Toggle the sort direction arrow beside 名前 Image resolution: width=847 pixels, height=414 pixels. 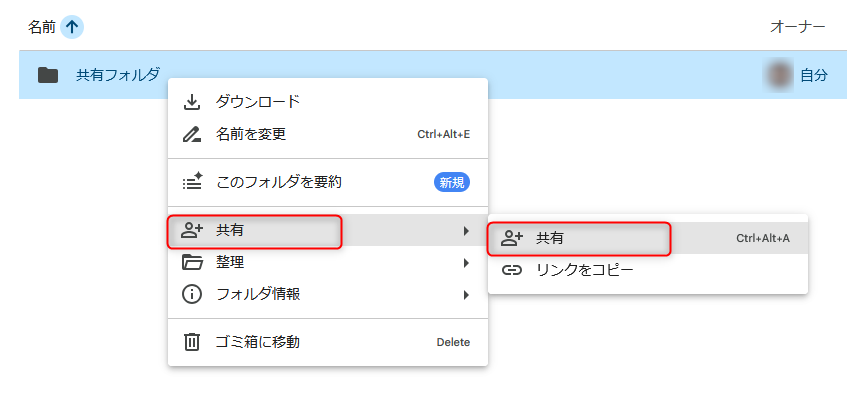pos(72,27)
